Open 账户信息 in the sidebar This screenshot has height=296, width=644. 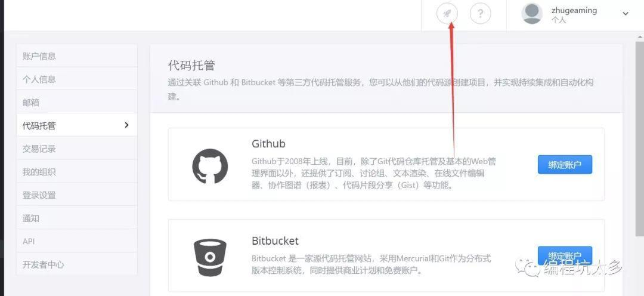pyautogui.click(x=77, y=56)
